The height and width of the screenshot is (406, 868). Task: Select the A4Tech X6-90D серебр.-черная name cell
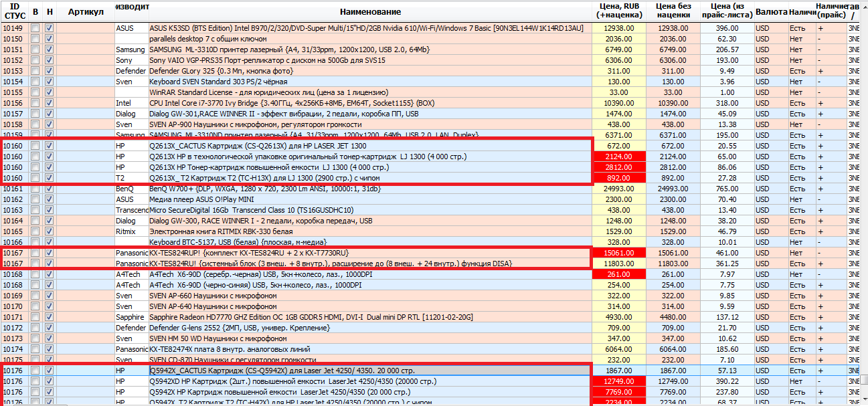pos(370,274)
